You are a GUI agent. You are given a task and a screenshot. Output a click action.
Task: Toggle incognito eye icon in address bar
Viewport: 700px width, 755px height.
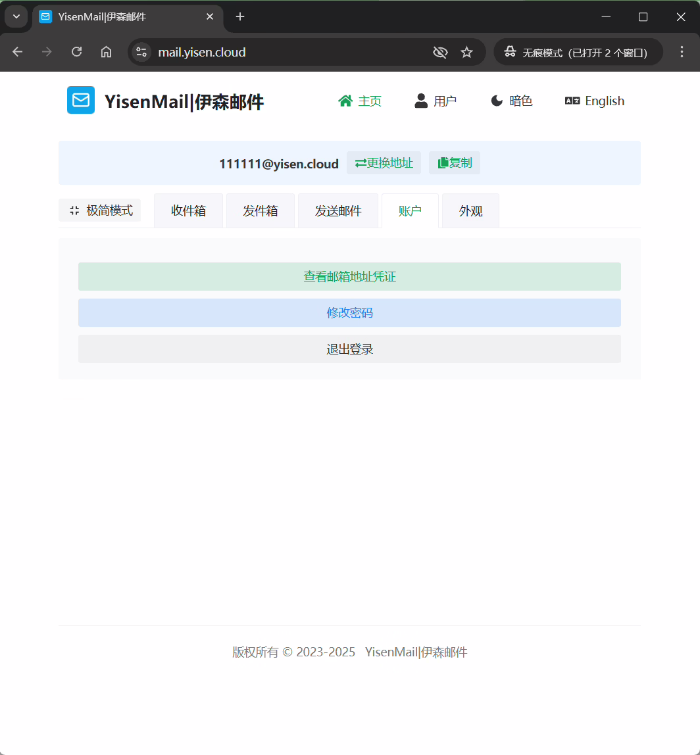[x=439, y=51]
